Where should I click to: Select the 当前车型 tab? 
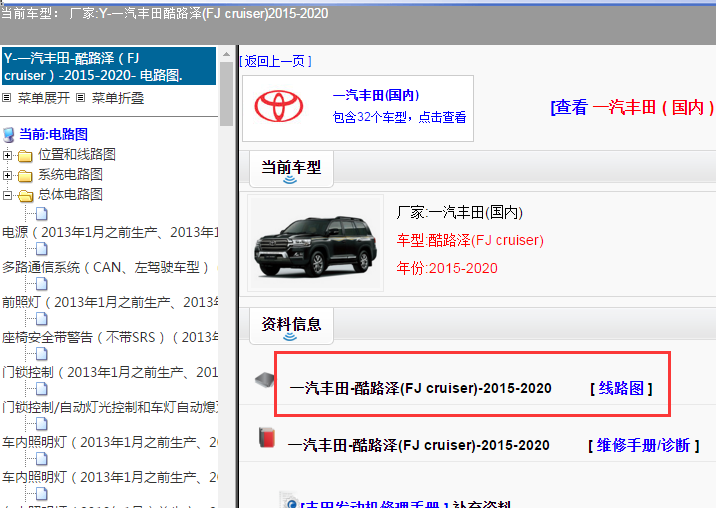291,169
